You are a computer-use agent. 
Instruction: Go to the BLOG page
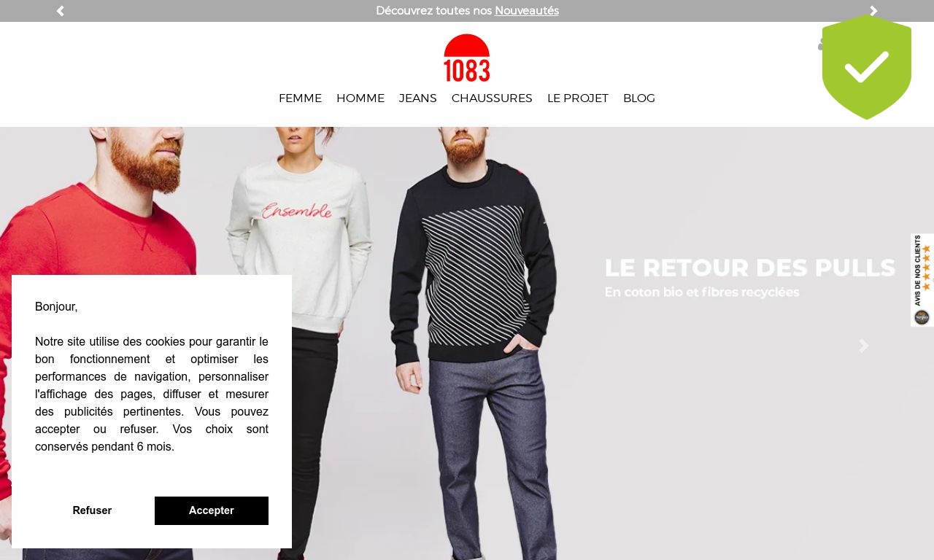[639, 98]
